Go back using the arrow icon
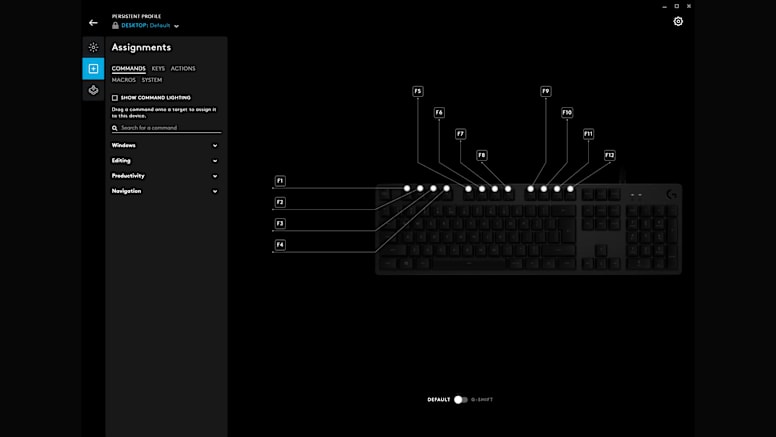 [93, 22]
